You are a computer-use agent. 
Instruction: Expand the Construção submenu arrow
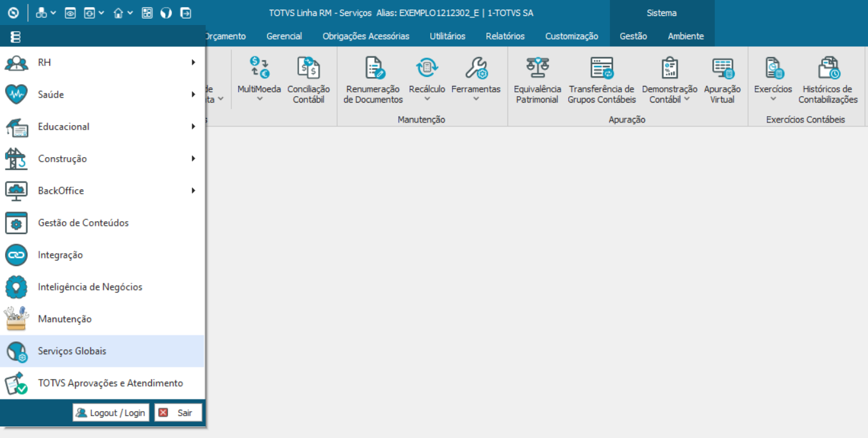[x=193, y=158]
